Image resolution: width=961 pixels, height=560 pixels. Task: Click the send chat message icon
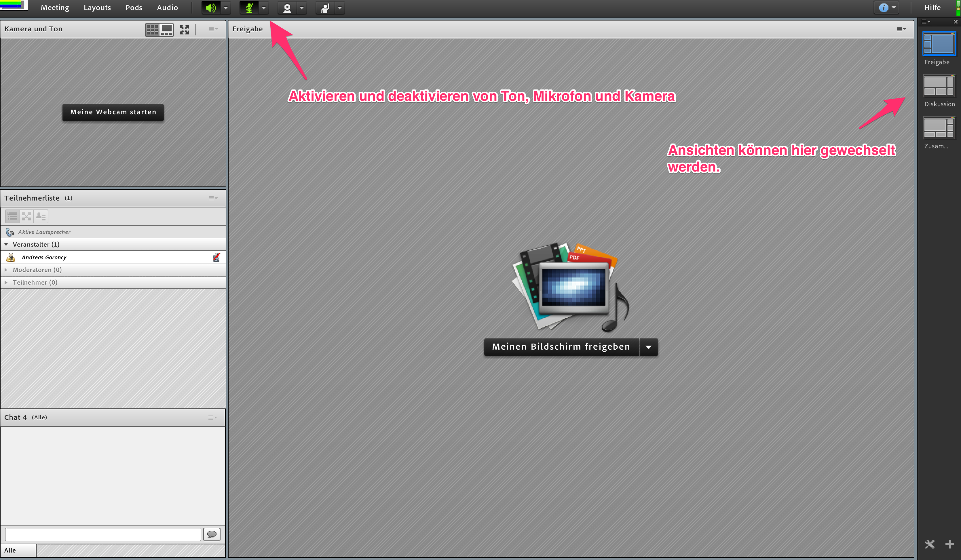pos(212,534)
